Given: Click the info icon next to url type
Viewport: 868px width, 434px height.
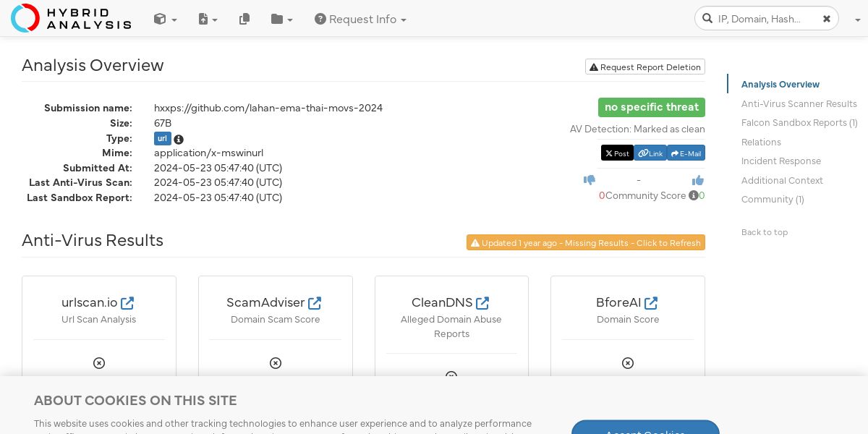Looking at the screenshot, I should [x=179, y=140].
